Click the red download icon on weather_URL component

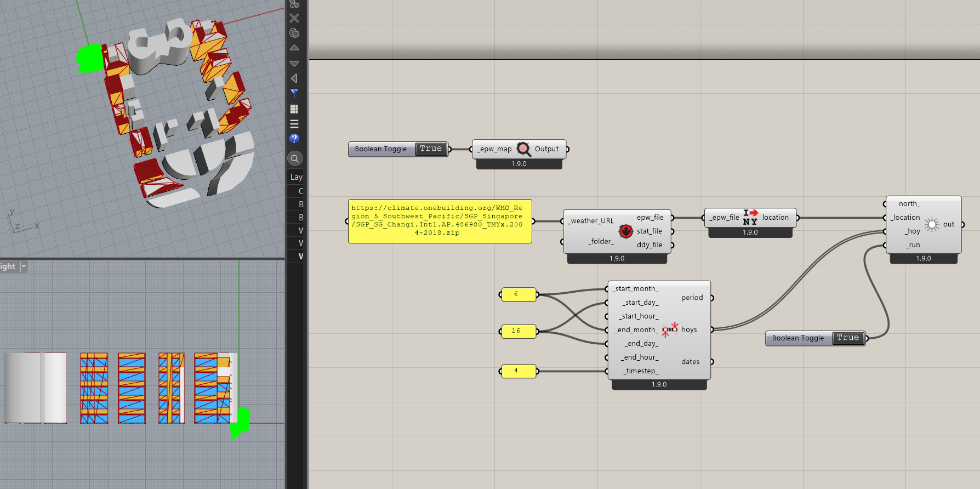pos(625,231)
